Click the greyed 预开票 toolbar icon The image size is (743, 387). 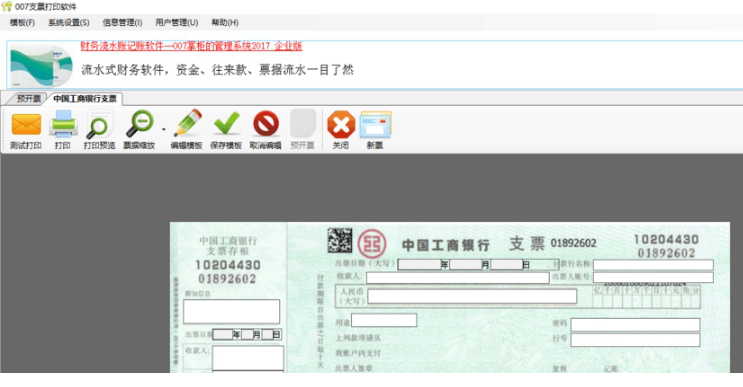click(x=303, y=123)
